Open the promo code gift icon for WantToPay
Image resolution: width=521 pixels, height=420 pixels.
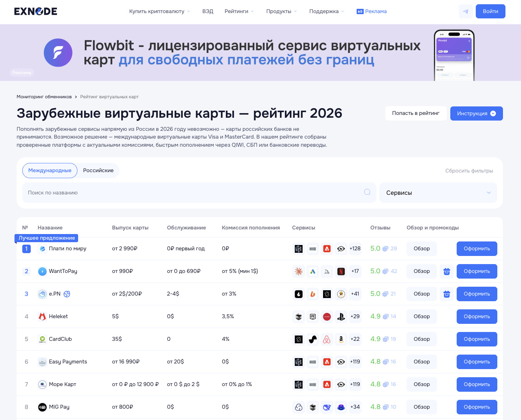tap(447, 271)
